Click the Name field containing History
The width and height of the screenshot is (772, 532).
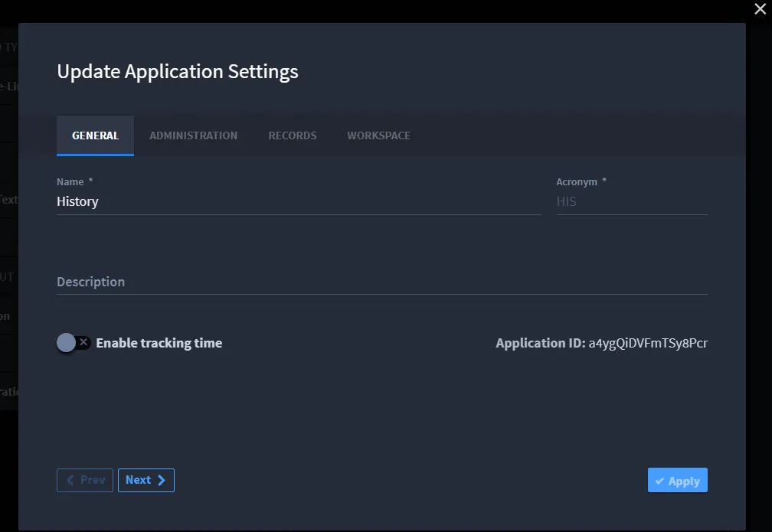click(x=299, y=202)
